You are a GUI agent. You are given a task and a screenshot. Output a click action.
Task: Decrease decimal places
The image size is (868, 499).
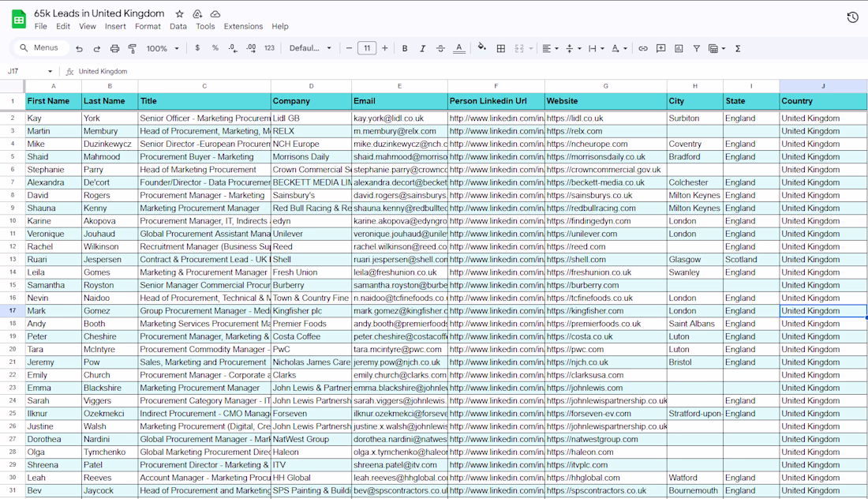pos(233,48)
